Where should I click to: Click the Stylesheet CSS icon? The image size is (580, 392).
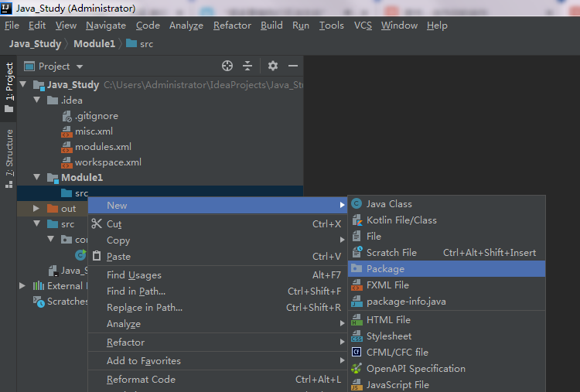(x=357, y=336)
